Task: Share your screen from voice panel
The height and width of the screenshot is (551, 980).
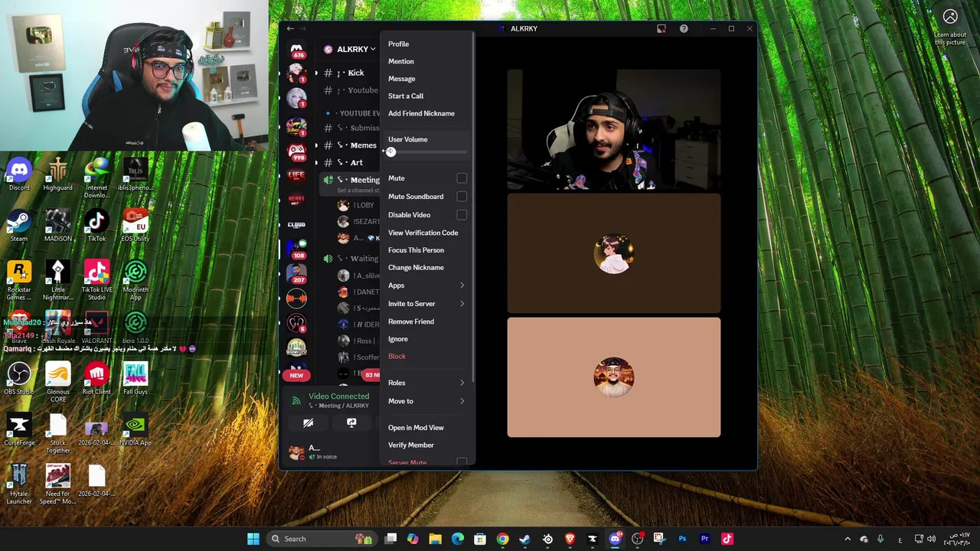Action: tap(351, 422)
